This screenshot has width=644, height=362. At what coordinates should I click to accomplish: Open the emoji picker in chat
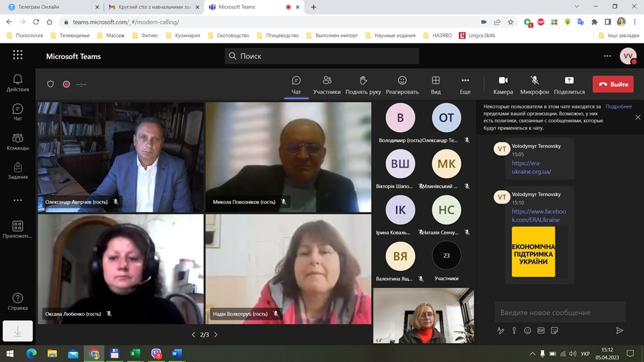pyautogui.click(x=528, y=330)
